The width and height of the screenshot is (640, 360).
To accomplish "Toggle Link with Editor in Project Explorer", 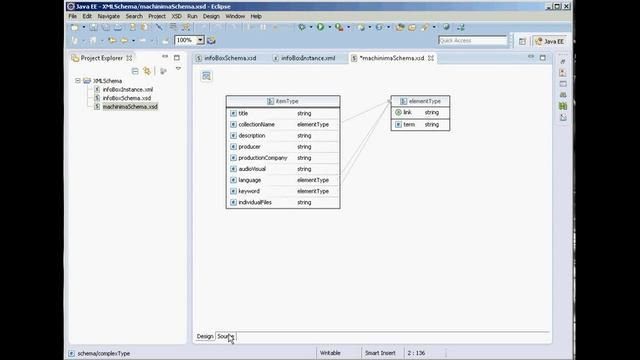I will [147, 71].
